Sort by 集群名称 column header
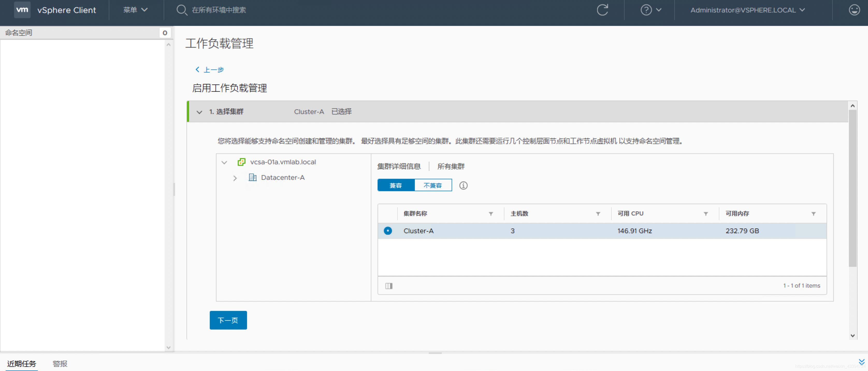 point(415,214)
